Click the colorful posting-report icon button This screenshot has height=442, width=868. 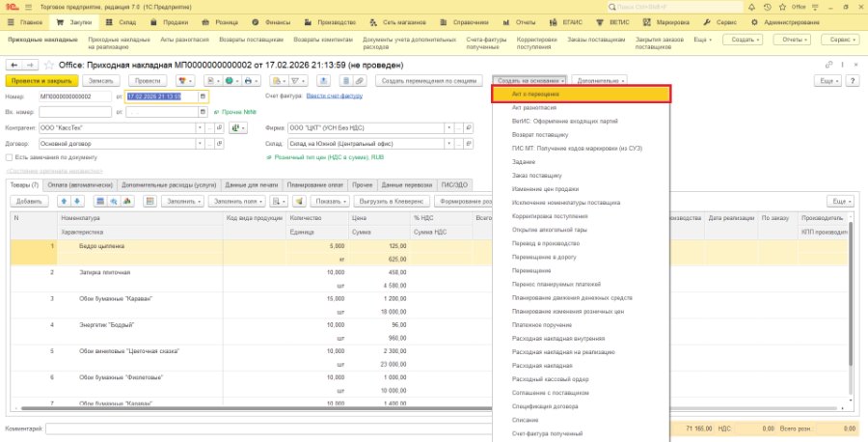coord(185,81)
